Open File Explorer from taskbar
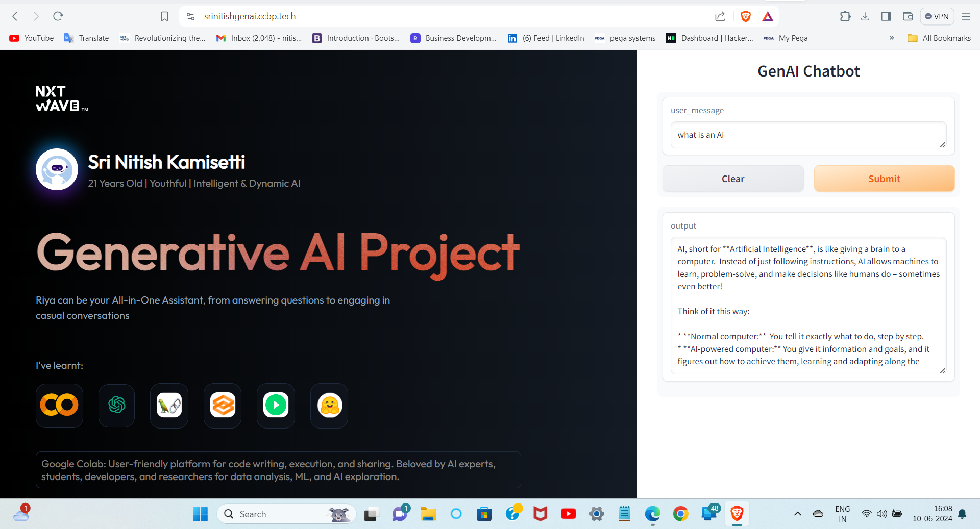 click(428, 514)
